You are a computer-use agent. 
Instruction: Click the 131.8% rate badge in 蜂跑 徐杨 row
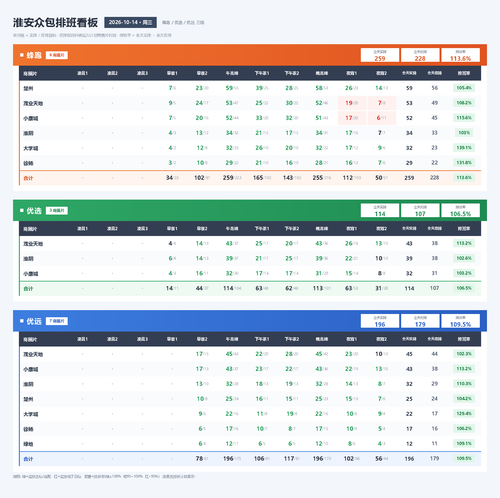click(x=464, y=163)
